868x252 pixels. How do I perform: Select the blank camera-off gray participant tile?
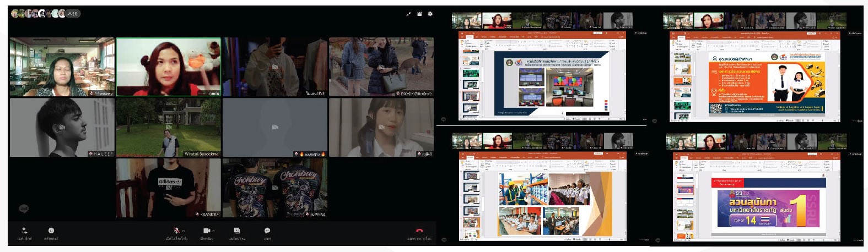pyautogui.click(x=274, y=128)
